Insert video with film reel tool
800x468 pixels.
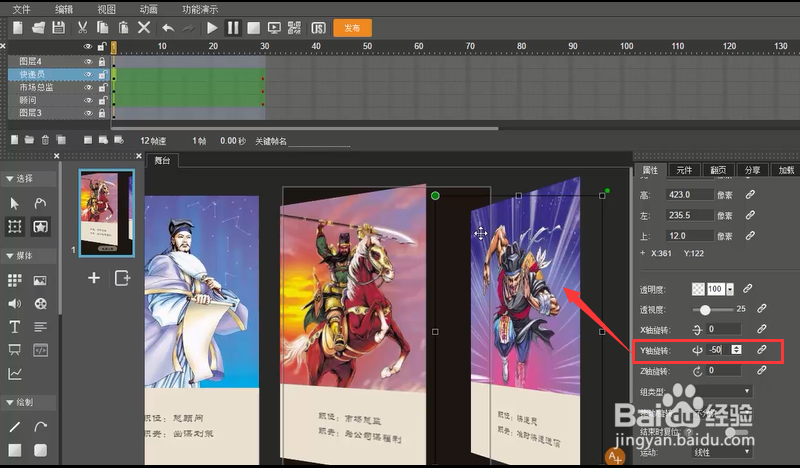point(40,304)
